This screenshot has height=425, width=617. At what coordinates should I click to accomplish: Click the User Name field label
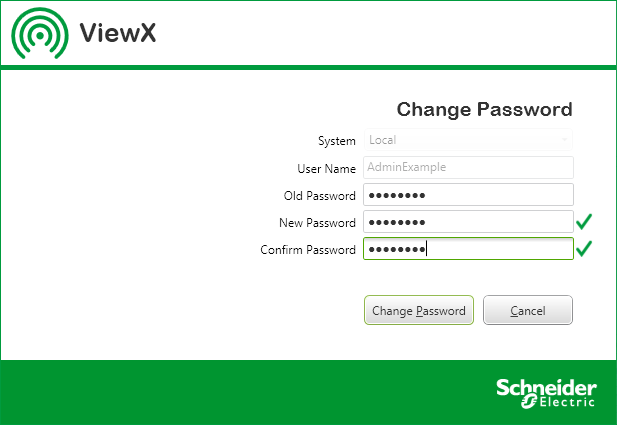pyautogui.click(x=326, y=168)
